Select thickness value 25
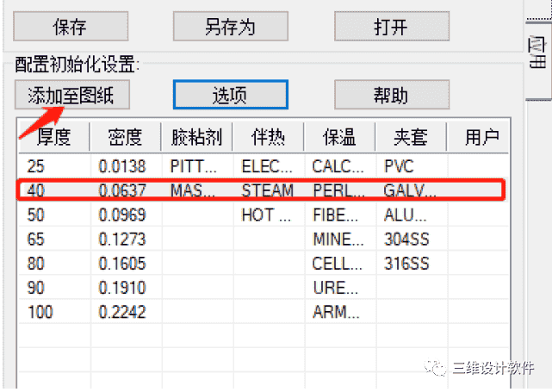 [x=36, y=166]
